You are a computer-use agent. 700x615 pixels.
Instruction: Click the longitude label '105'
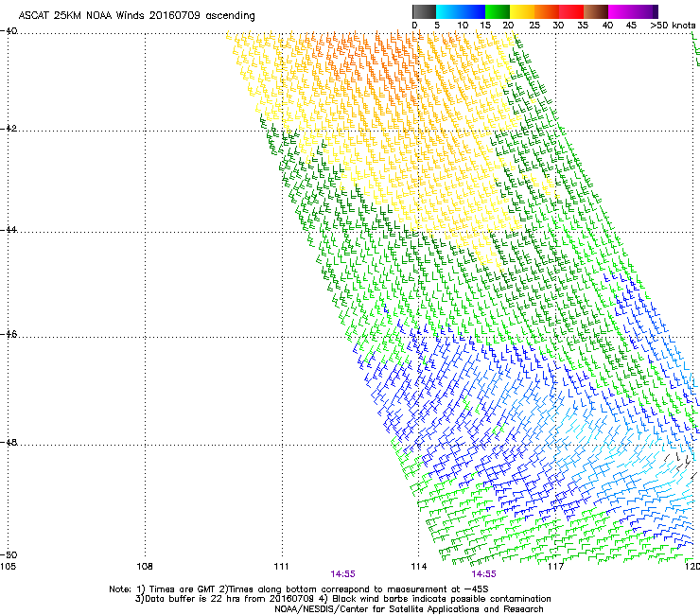pyautogui.click(x=8, y=567)
